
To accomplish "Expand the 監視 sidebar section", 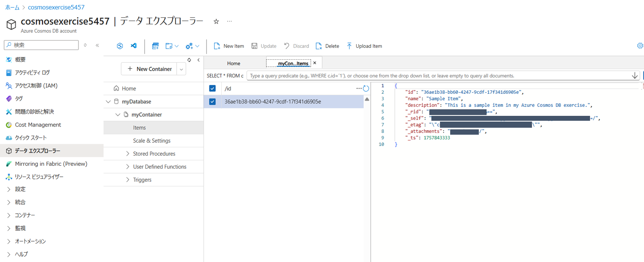I will [x=9, y=228].
